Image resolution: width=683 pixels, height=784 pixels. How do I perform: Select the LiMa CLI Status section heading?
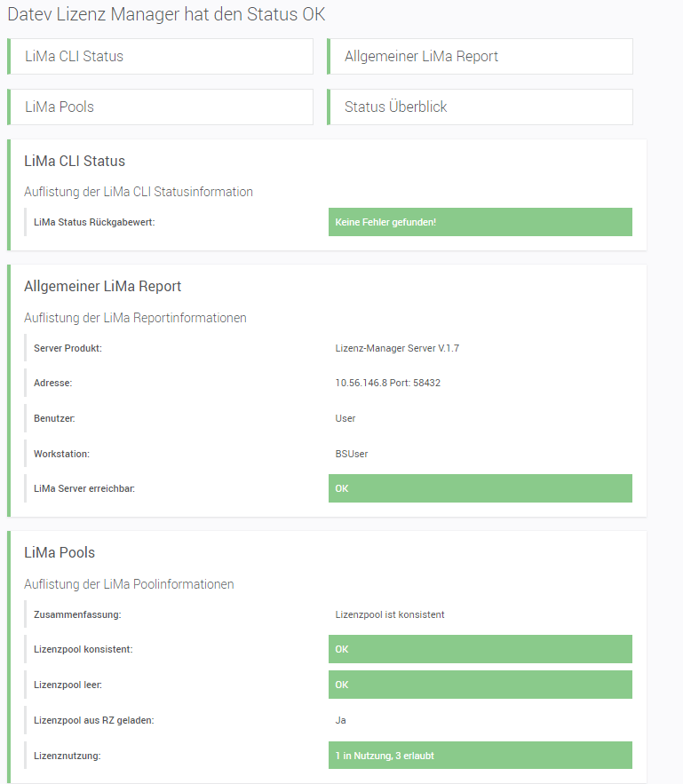pos(75,162)
